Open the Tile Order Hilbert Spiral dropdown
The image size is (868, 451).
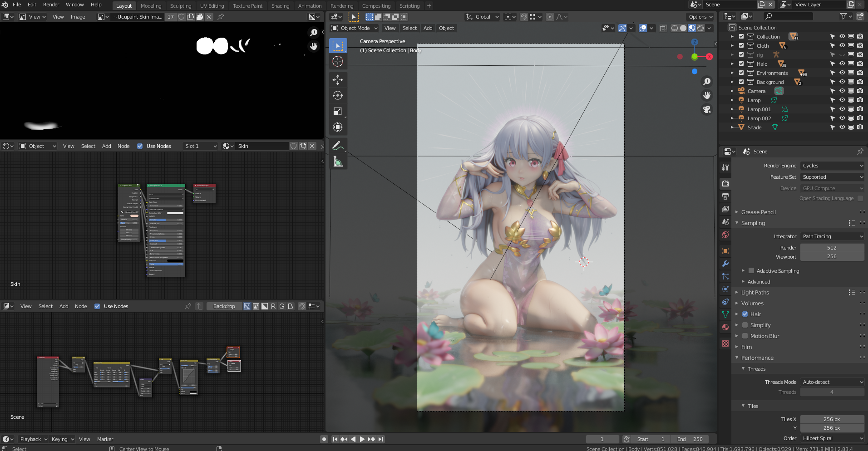pos(833,438)
